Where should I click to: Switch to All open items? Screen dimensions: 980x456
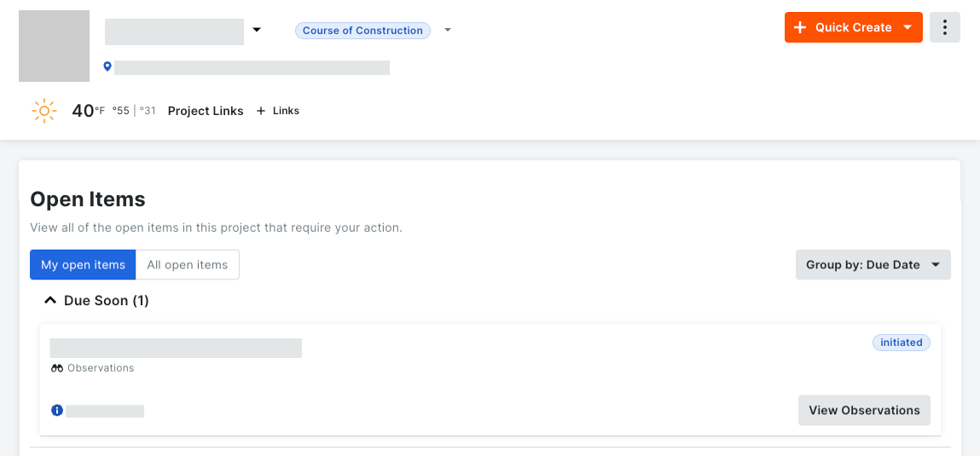point(188,265)
